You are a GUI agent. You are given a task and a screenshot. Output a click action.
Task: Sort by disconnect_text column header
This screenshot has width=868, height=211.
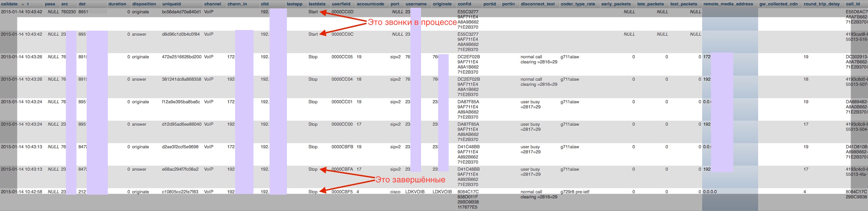pos(538,4)
